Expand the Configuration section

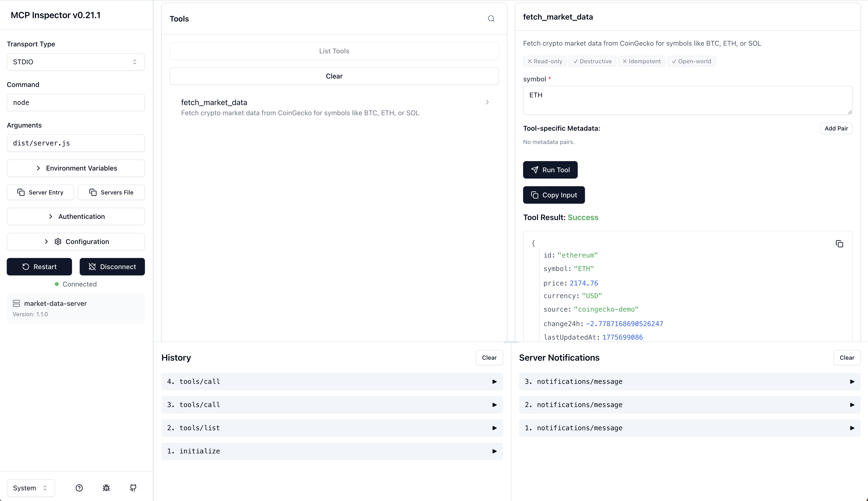point(76,242)
